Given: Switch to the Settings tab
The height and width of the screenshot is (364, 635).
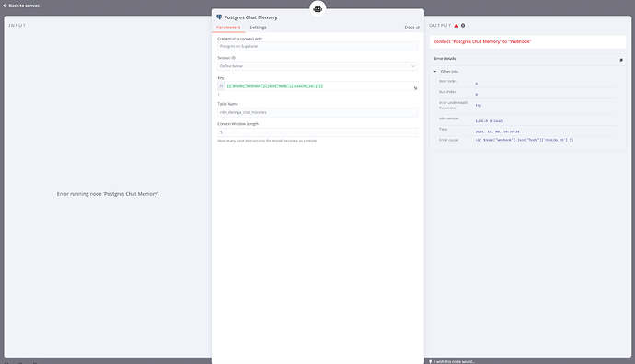Looking at the screenshot, I should pos(258,28).
